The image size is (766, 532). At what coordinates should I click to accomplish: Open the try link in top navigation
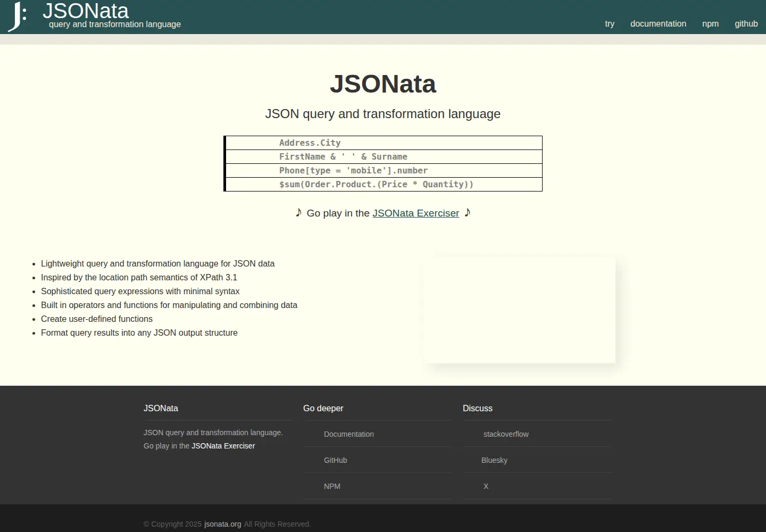tap(610, 24)
